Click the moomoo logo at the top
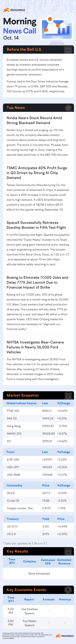This screenshot has width=76, height=644. (x=14, y=10)
